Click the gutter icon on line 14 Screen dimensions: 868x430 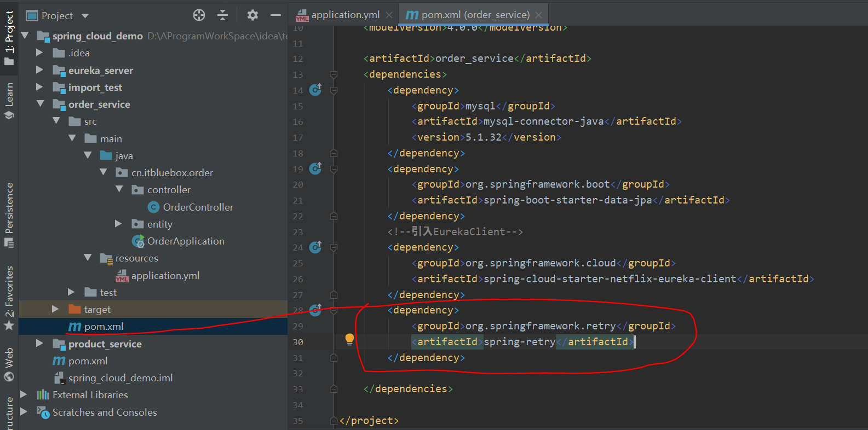tap(315, 90)
